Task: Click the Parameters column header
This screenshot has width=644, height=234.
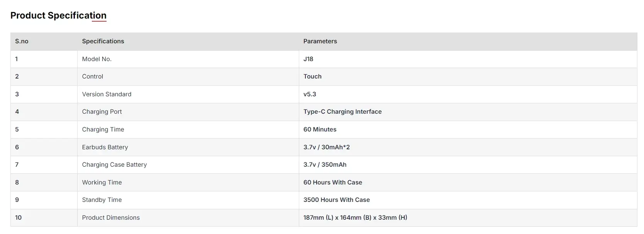Action: (x=320, y=41)
